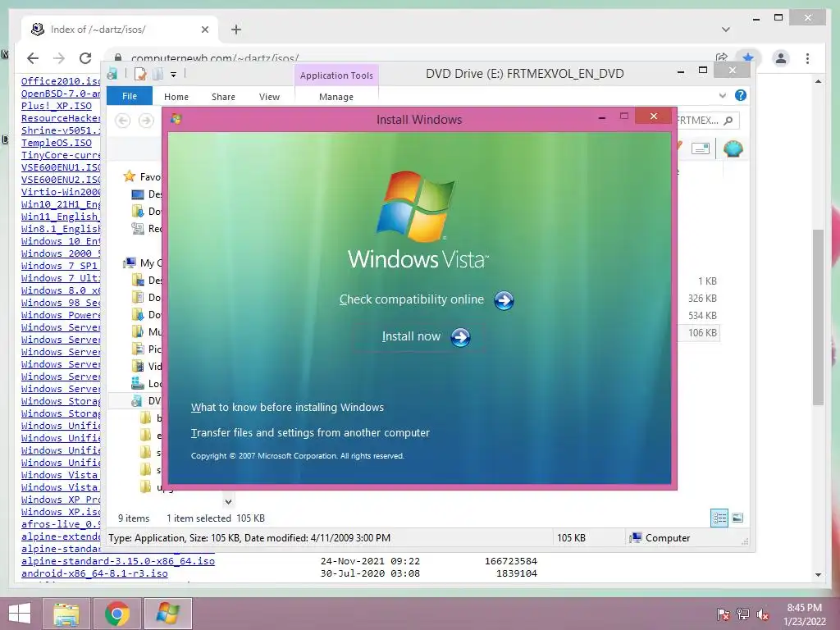The width and height of the screenshot is (840, 630).
Task: Click the Chrome share page icon
Action: coord(722,57)
